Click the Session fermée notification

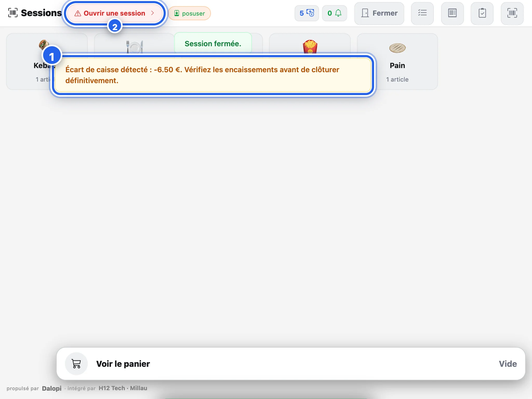[x=213, y=43]
